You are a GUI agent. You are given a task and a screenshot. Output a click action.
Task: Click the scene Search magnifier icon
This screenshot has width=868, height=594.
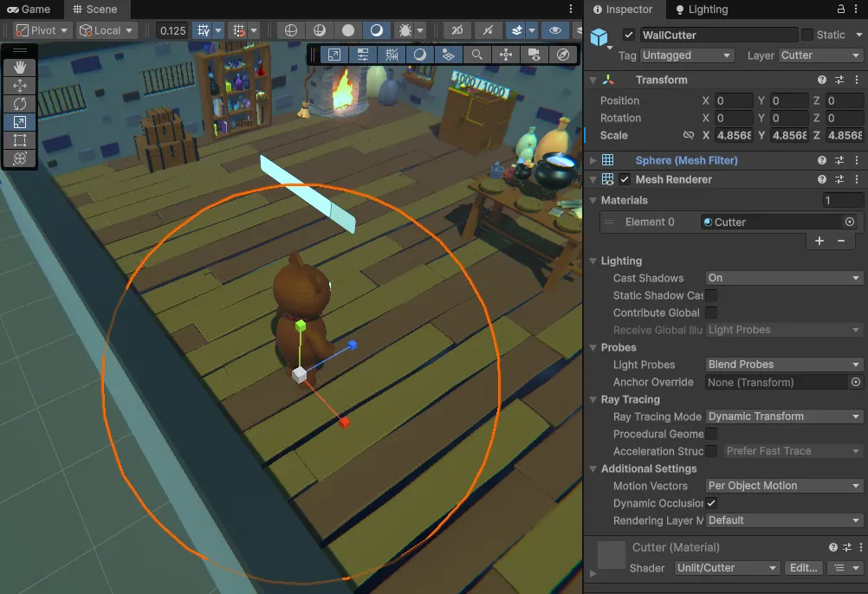point(476,55)
